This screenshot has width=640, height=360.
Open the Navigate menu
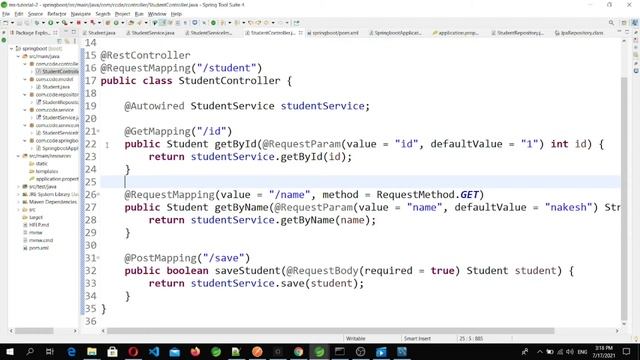(81, 14)
